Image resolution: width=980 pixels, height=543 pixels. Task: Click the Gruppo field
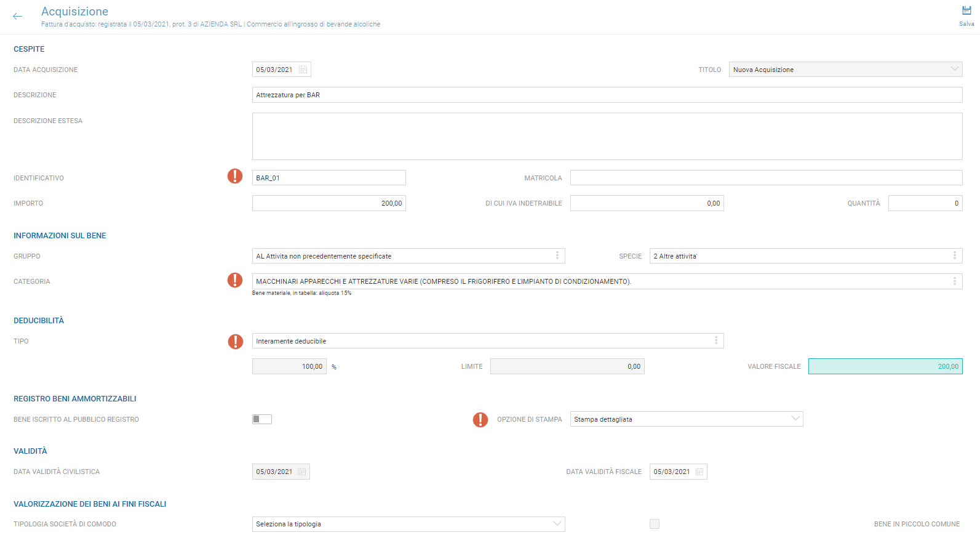click(408, 256)
